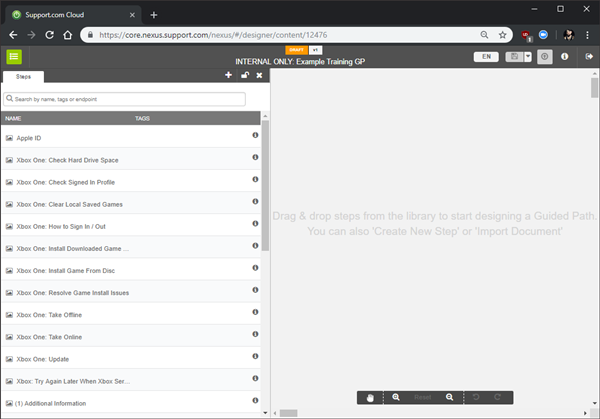Select Xbox One: Clear Local Saved Games
Image resolution: width=600 pixels, height=419 pixels.
click(131, 204)
